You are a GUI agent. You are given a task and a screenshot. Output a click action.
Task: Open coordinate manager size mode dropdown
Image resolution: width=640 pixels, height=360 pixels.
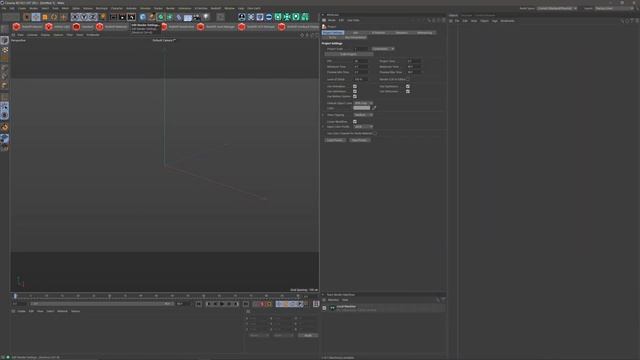pyautogui.click(x=283, y=335)
